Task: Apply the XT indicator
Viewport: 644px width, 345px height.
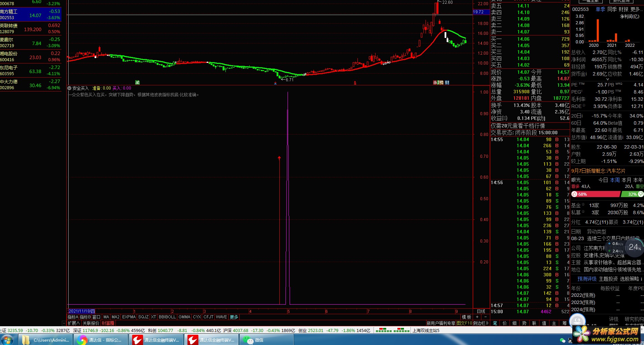Action: click(154, 317)
